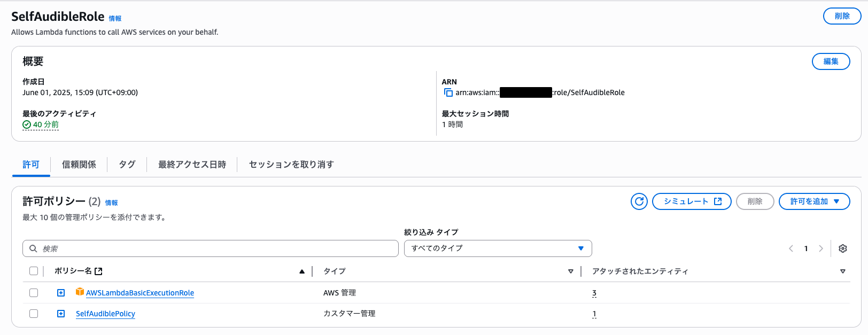Click the AWS 管理 type cell
Screen dimensions: 868x335
coord(340,293)
